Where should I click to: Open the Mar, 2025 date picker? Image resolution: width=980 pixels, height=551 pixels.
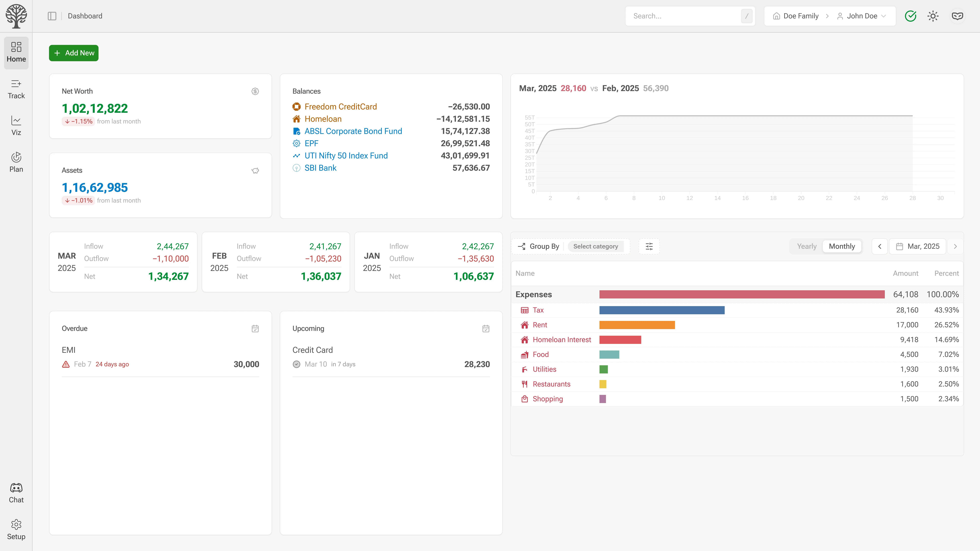tap(918, 246)
